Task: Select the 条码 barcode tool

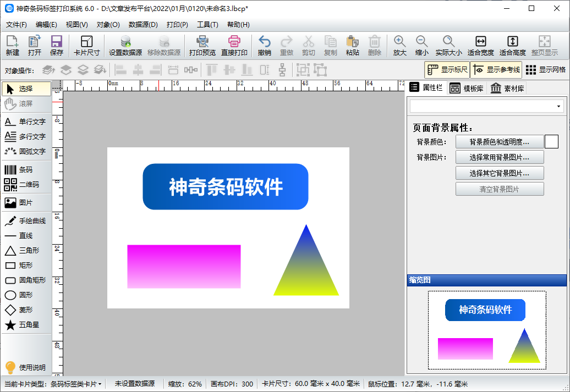Action: click(26, 170)
